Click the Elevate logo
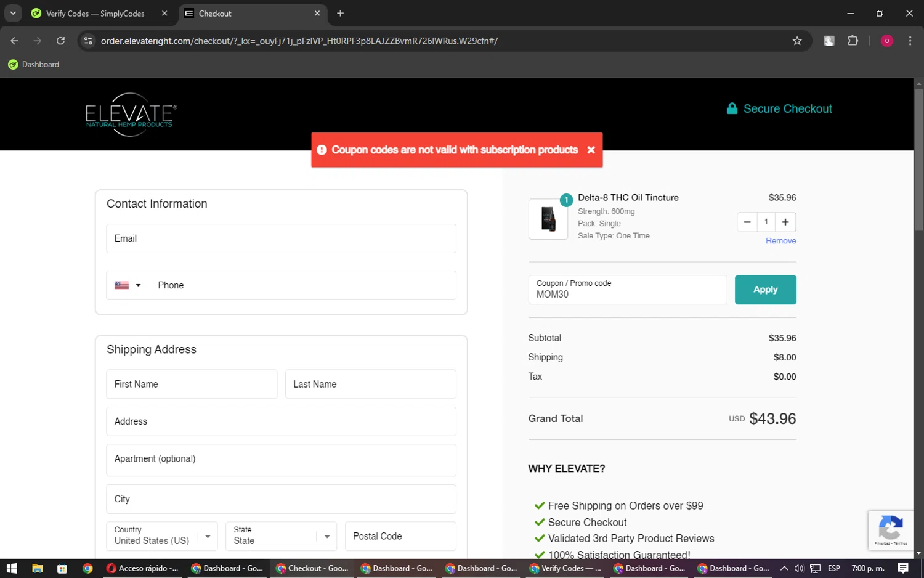The image size is (924, 578). click(131, 114)
